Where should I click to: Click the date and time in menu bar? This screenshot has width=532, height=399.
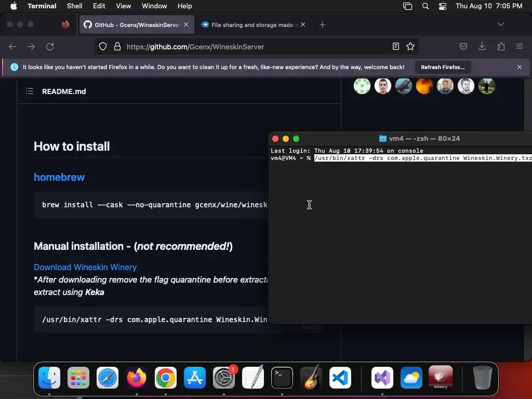pos(489,6)
